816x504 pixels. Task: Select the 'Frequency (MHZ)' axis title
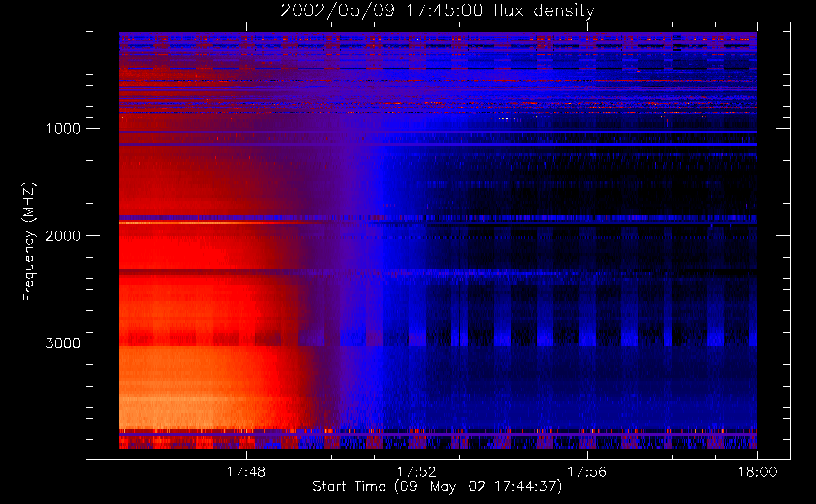pyautogui.click(x=29, y=242)
